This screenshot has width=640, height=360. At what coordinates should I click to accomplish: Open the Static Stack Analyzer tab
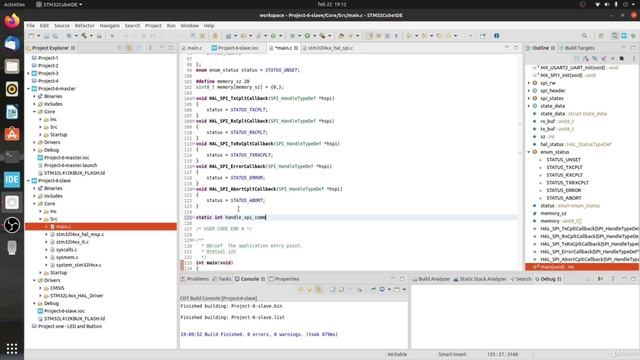pyautogui.click(x=480, y=279)
